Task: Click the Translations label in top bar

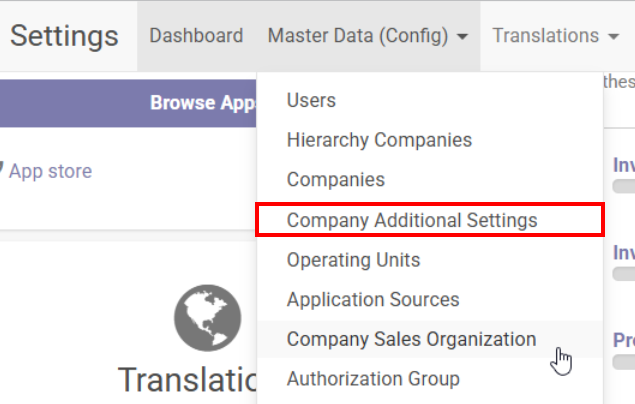Action: coord(545,36)
